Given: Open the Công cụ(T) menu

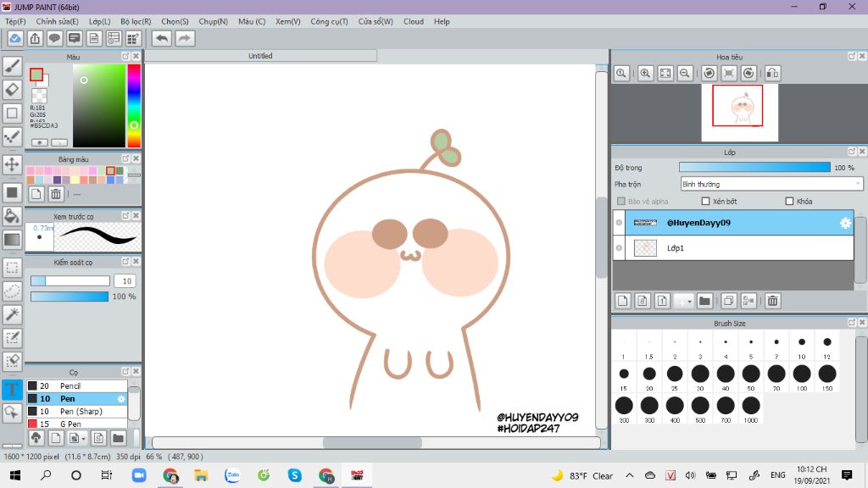Looking at the screenshot, I should (329, 21).
